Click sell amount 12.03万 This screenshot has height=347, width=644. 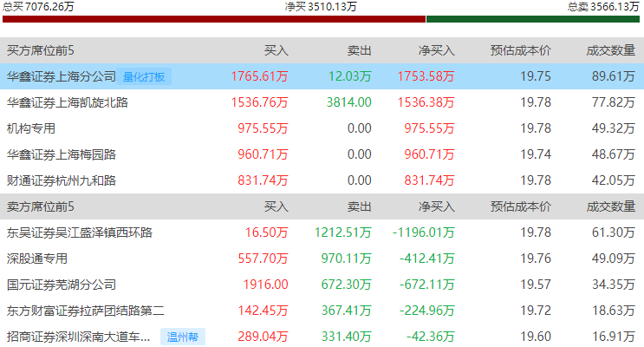point(350,76)
